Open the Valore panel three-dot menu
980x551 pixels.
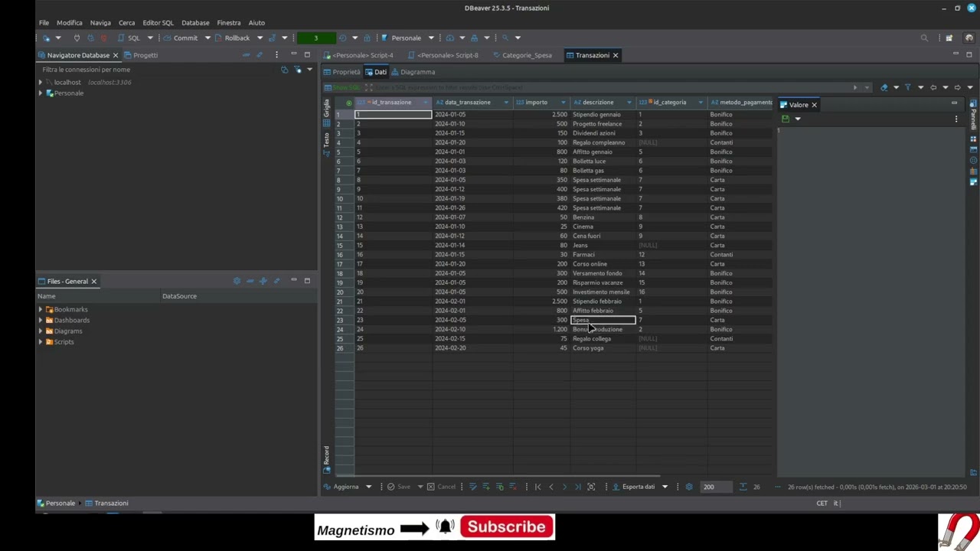point(955,119)
